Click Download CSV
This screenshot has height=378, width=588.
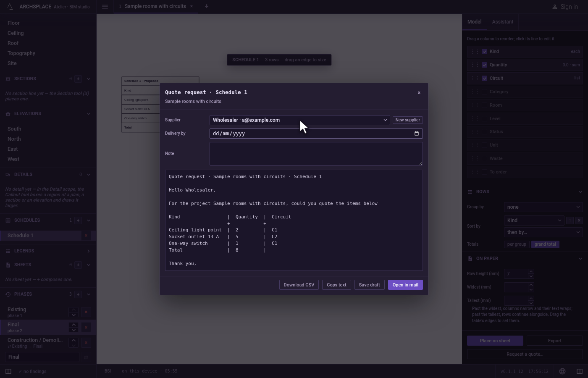click(x=299, y=285)
